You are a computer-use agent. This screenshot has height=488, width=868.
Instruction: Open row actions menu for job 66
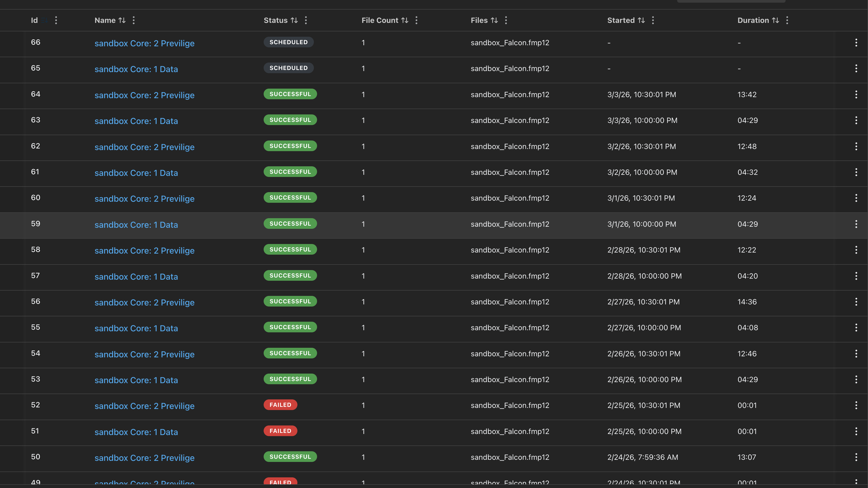coord(856,43)
